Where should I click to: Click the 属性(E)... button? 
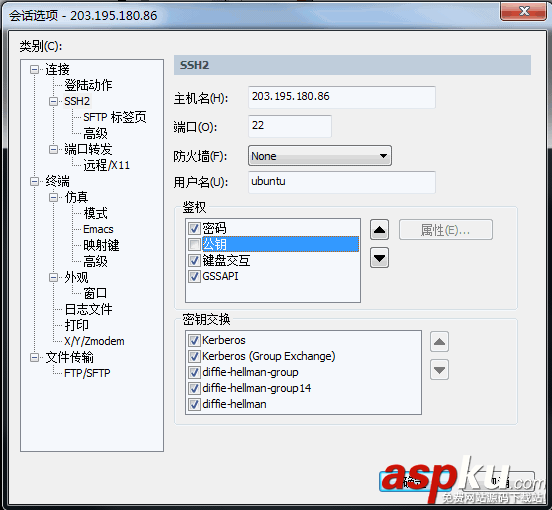[446, 230]
